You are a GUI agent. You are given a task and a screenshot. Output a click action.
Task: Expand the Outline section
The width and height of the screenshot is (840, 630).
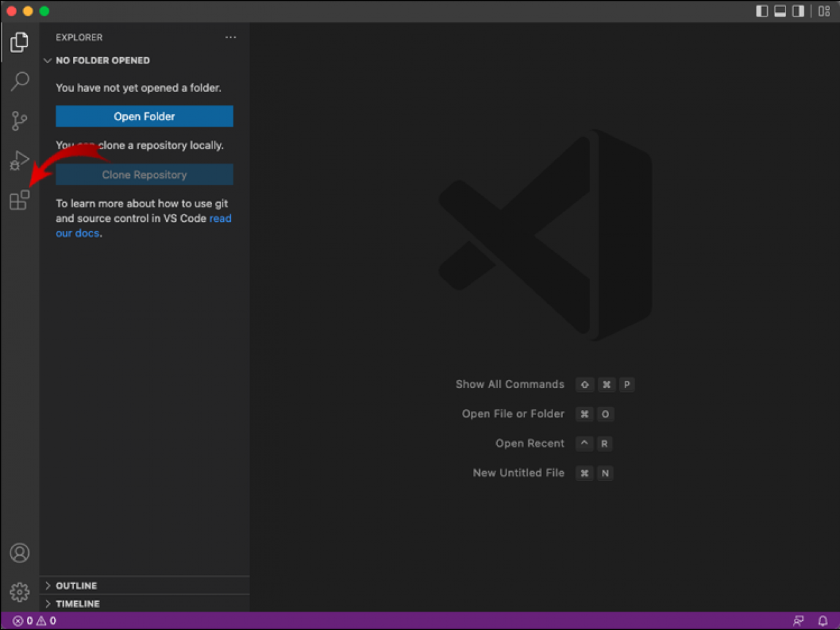(77, 585)
